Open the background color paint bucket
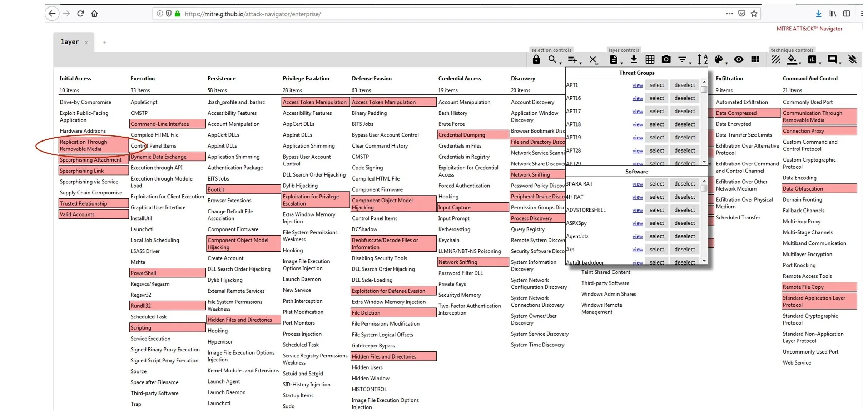868x415 pixels. [x=792, y=60]
